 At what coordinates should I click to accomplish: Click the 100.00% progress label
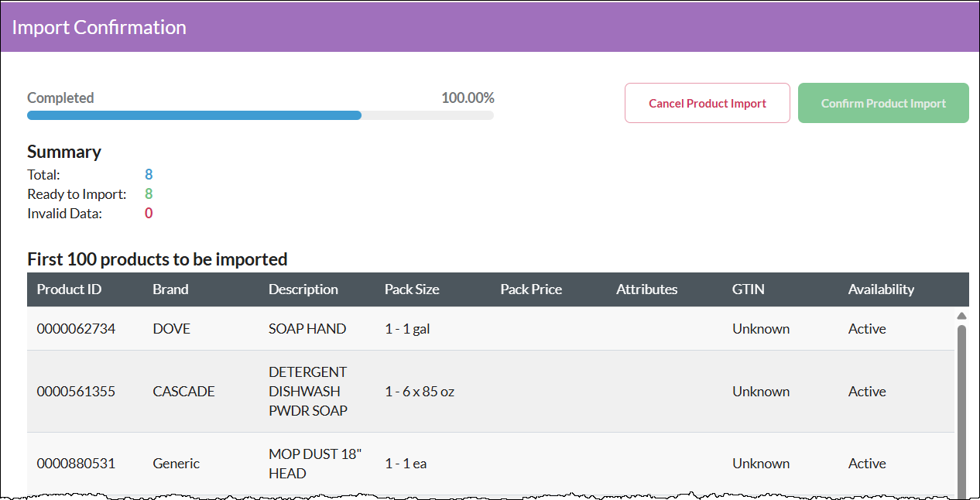tap(468, 98)
